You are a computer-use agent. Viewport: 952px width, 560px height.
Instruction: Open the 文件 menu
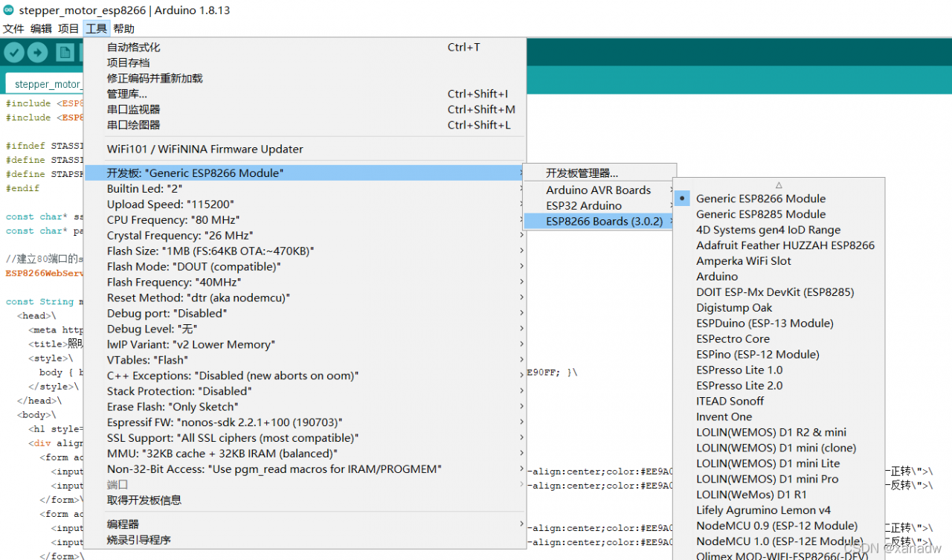[13, 29]
